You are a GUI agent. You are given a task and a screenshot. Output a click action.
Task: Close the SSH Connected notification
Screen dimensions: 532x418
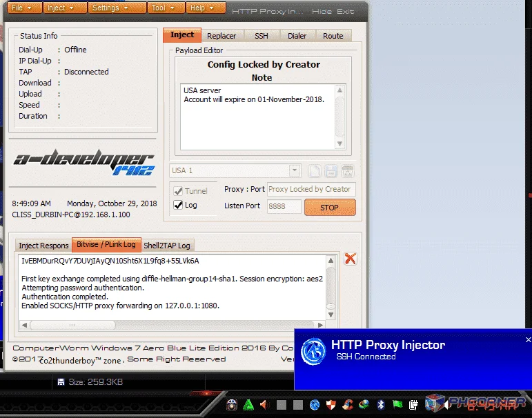528,339
